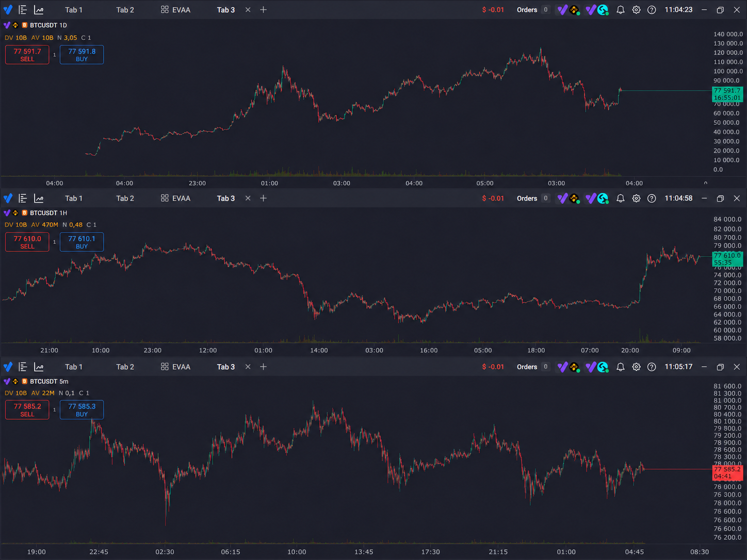The height and width of the screenshot is (560, 747).
Task: Close Tab 3 in the 1D window
Action: click(248, 10)
